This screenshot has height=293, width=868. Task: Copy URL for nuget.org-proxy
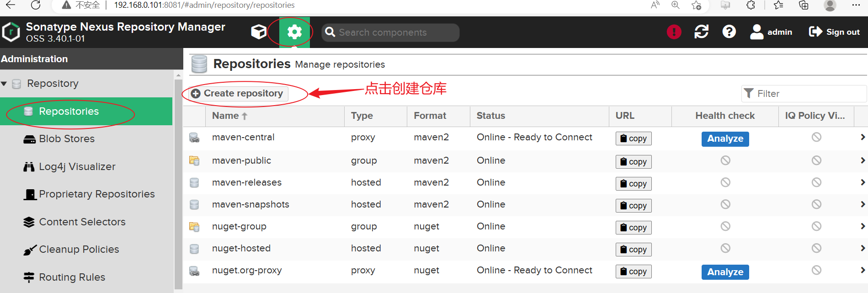[x=634, y=272]
